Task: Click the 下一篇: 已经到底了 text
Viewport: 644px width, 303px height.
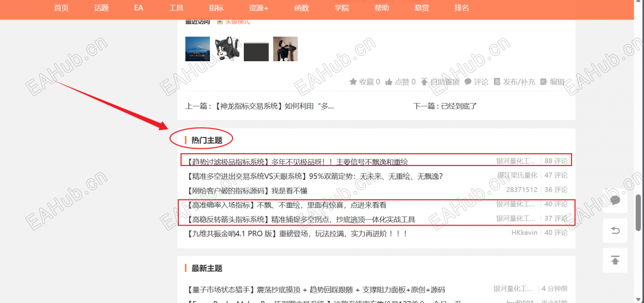Action: pos(445,106)
